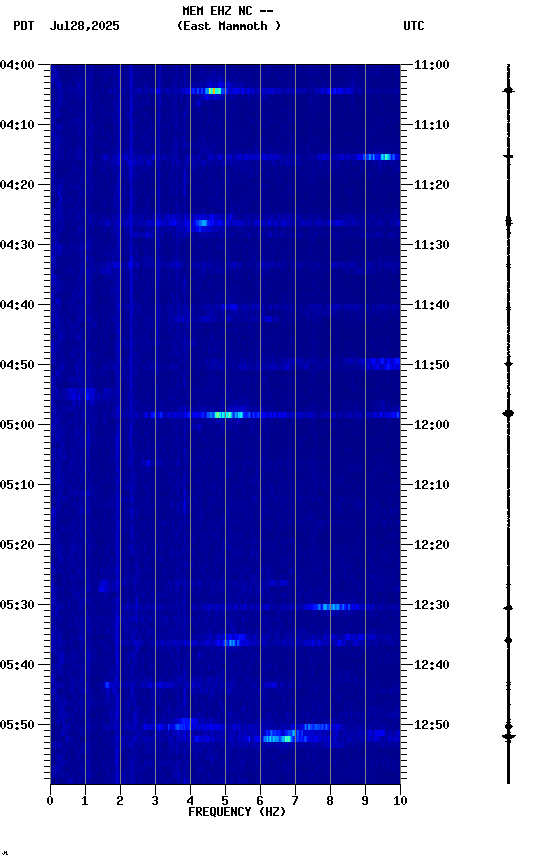
Task: Click the 04:30 PDT time label
Action: coord(17,245)
